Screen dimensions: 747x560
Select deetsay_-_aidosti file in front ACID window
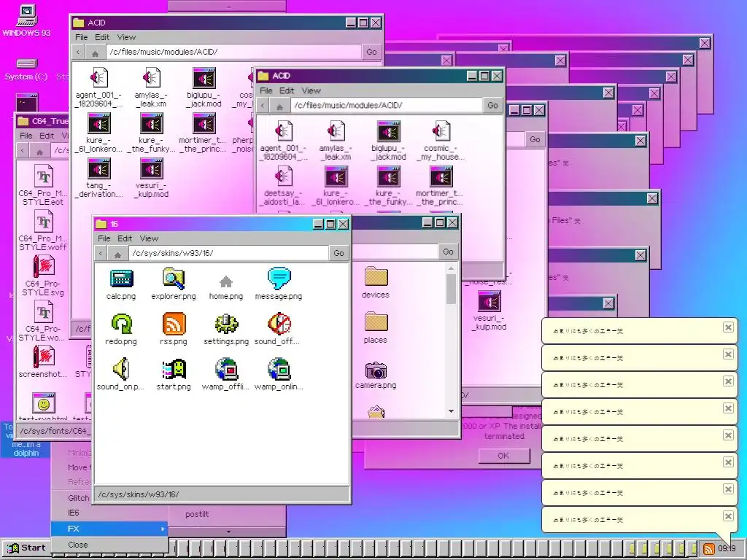[283, 185]
